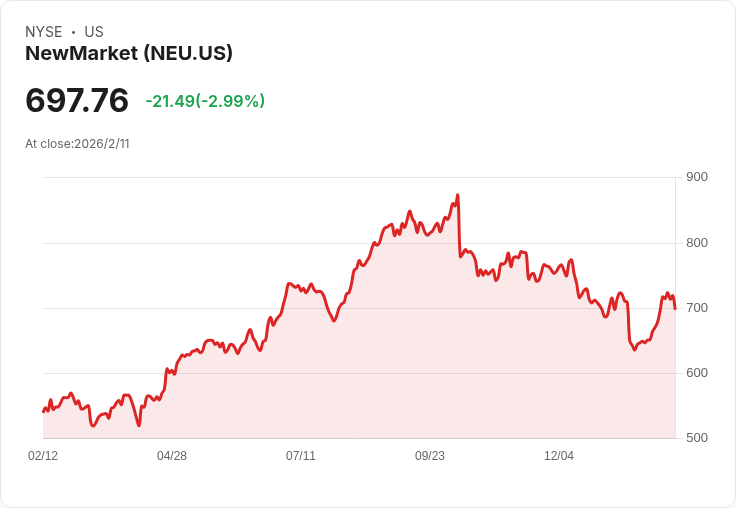The image size is (736, 508).
Task: Click the last data point of the price line
Action: click(x=675, y=309)
